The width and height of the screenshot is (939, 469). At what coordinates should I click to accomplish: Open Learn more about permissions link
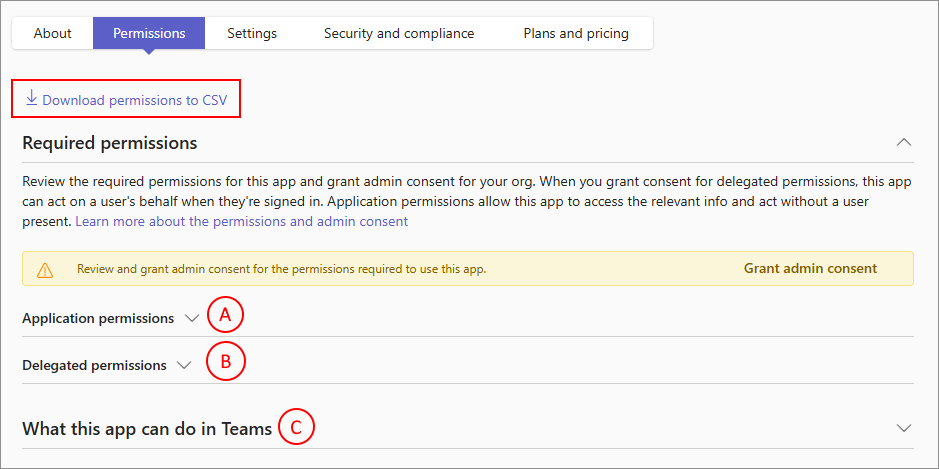pos(241,221)
